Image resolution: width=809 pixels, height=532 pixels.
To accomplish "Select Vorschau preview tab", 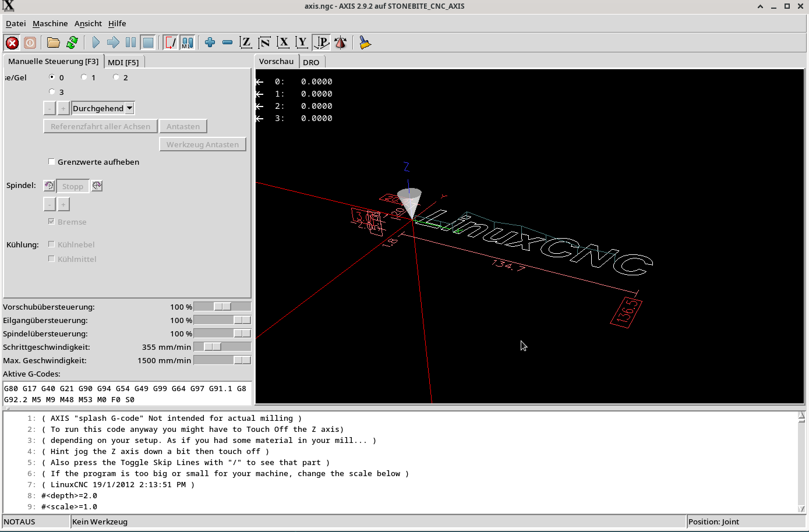I will (276, 61).
